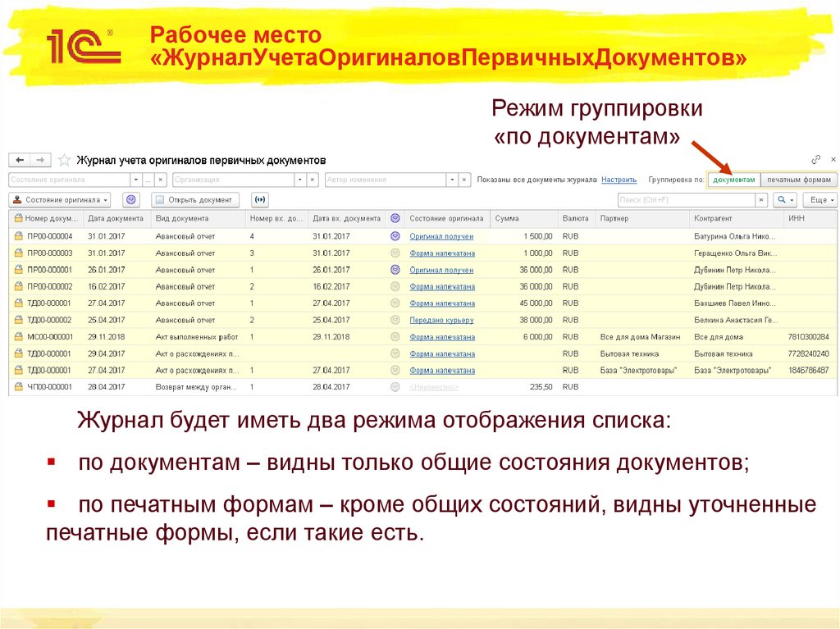
Task: Select the ИНН 7810300284 cell
Action: pos(809,336)
